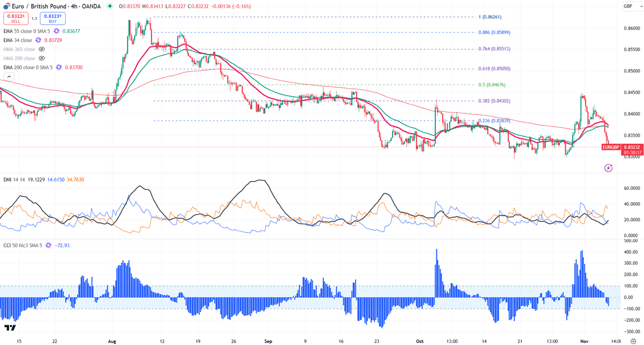Image resolution: width=644 pixels, height=345 pixels.
Task: Click the Oct label on the time axis
Action: (419, 341)
